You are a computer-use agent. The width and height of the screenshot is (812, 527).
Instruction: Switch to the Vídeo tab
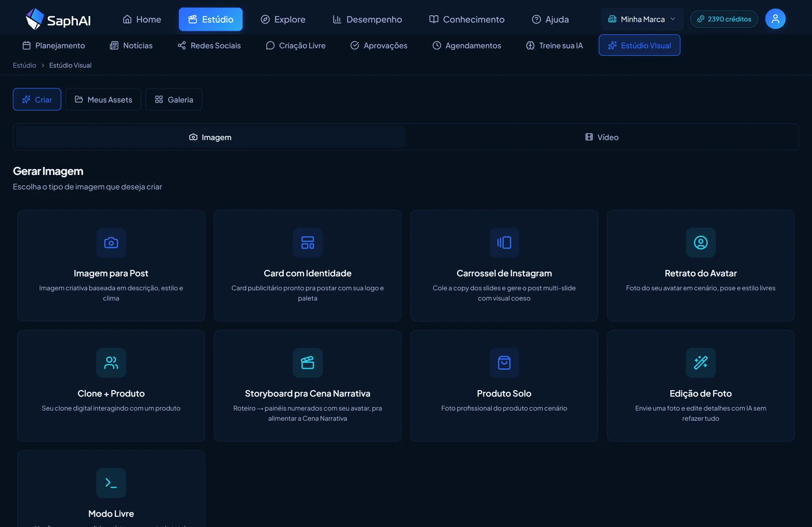pyautogui.click(x=601, y=137)
